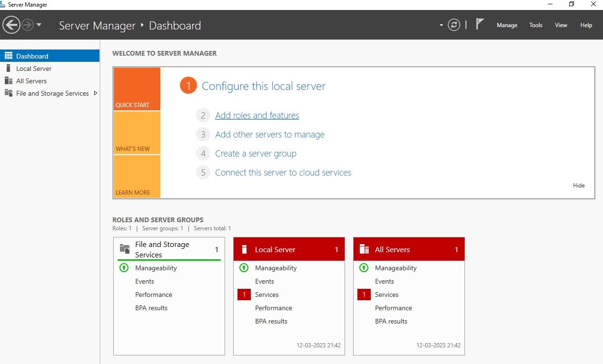
Task: Hide the welcome tile
Action: point(579,186)
